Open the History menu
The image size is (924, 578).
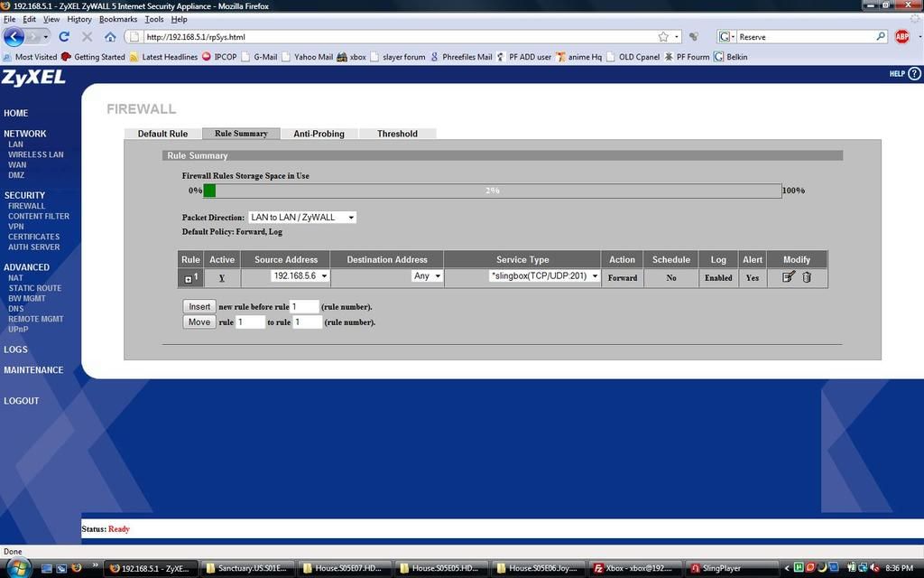click(79, 20)
